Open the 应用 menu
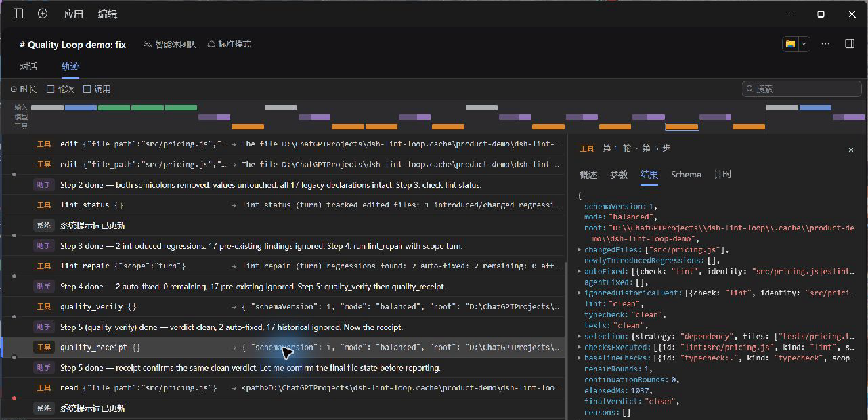The width and height of the screenshot is (868, 420). 74,14
